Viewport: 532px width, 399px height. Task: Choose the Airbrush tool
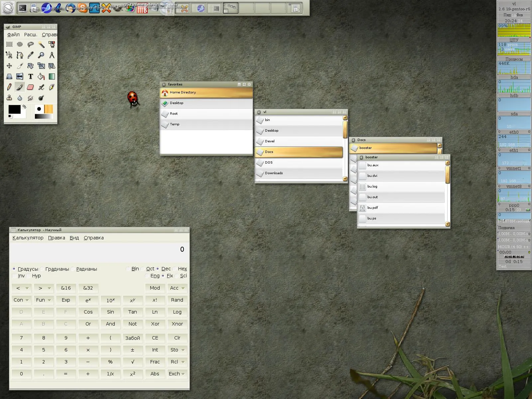click(x=41, y=87)
